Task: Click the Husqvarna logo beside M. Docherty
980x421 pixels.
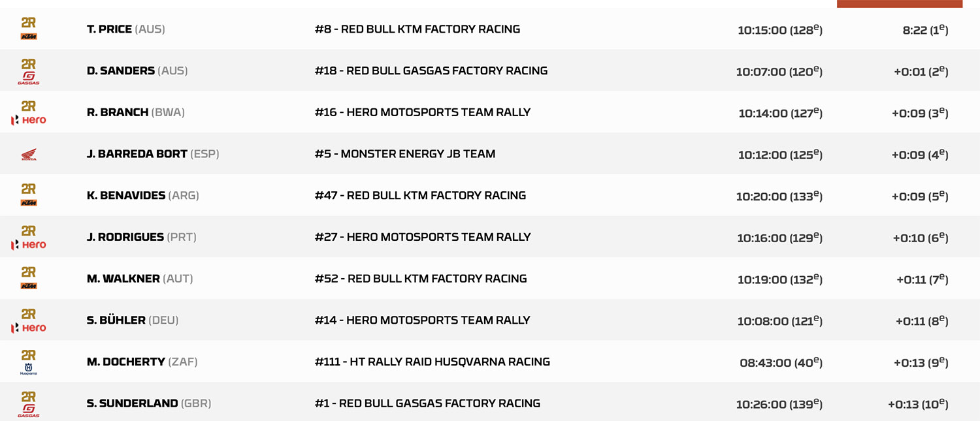Action: (29, 369)
